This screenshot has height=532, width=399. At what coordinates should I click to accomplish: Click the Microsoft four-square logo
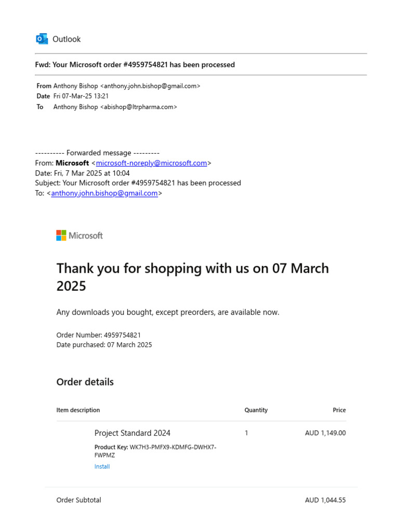coord(61,235)
